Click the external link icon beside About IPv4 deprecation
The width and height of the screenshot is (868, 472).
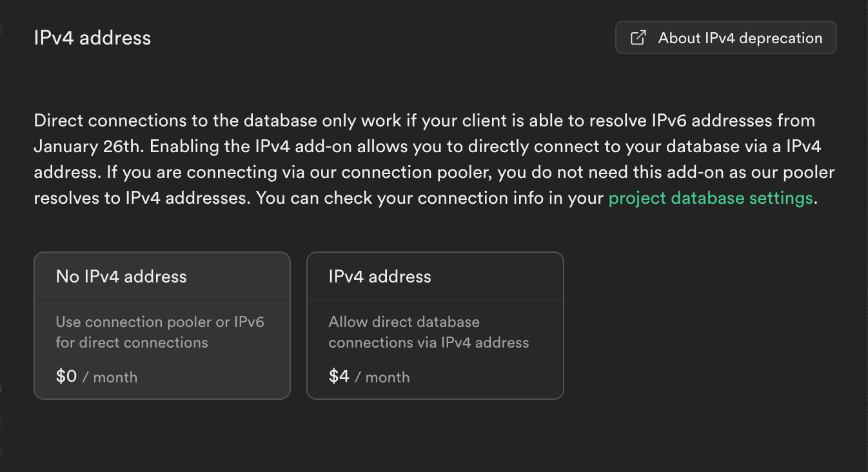[x=638, y=38]
